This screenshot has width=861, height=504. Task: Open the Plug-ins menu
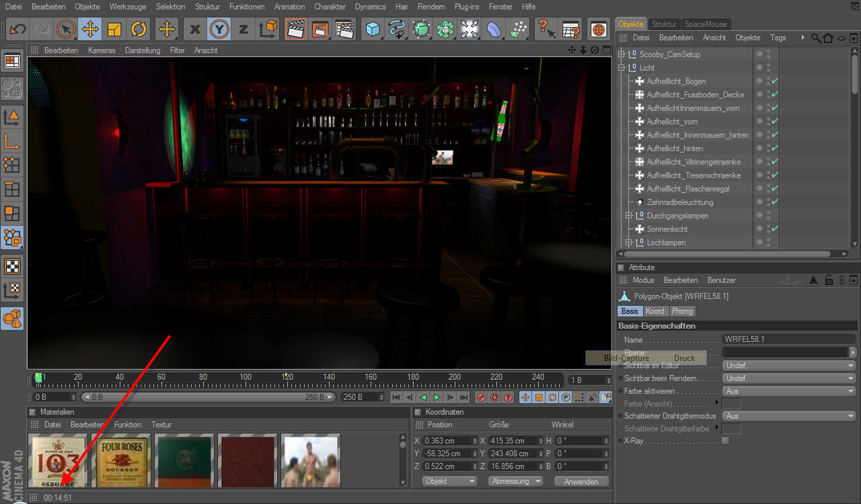(x=467, y=7)
